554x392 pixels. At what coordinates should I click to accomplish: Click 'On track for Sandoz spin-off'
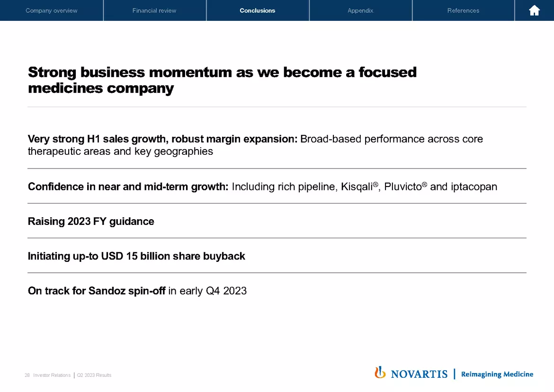click(x=97, y=291)
